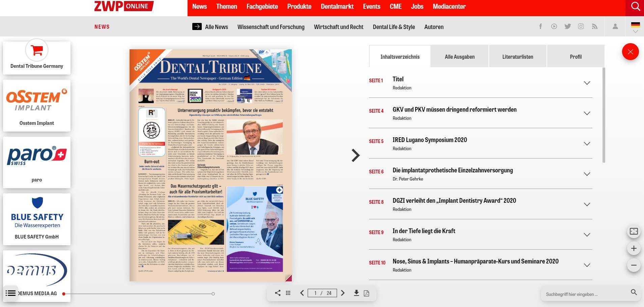This screenshot has height=307, width=644.
Task: Go to next page with large arrow
Action: tap(355, 155)
